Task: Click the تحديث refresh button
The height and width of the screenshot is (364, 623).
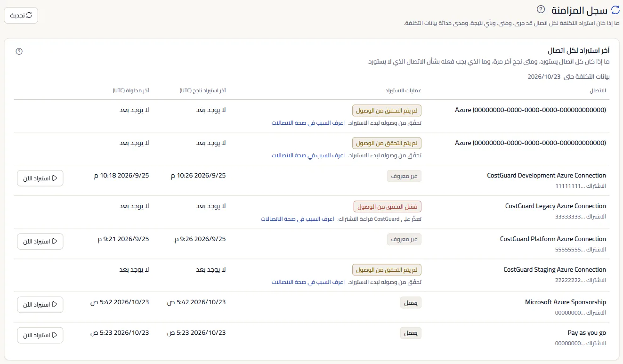Action: coord(21,16)
